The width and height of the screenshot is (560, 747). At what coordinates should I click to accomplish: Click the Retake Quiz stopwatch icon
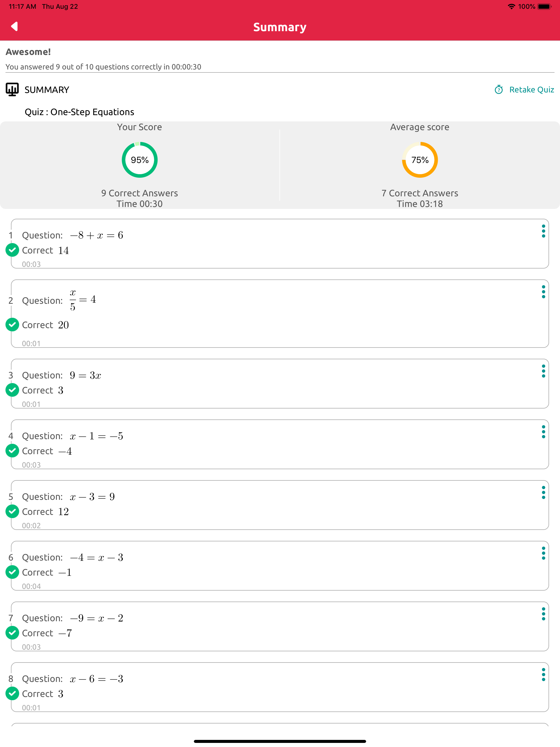pos(498,89)
